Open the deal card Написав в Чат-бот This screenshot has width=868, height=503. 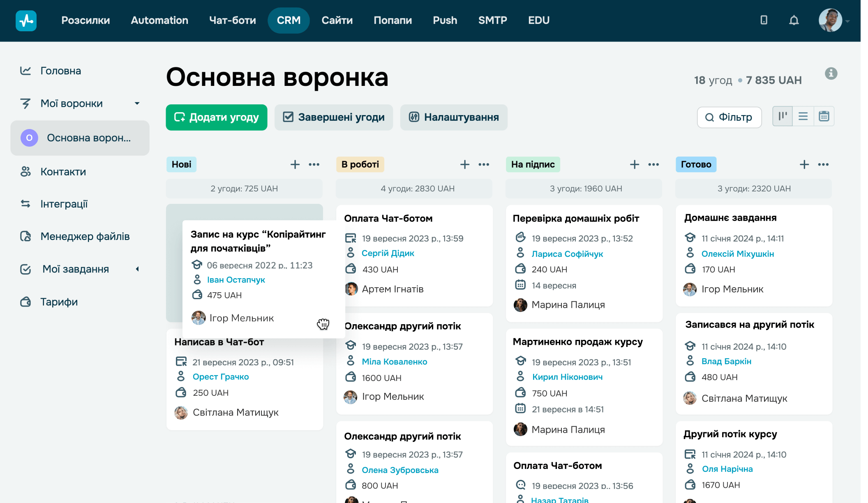(x=219, y=341)
